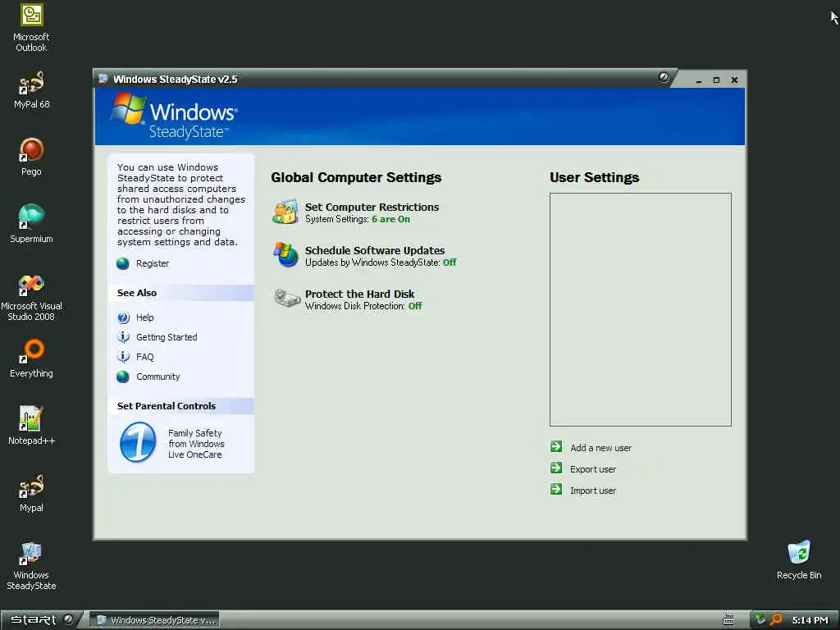Click the green arrow beside Export user
The width and height of the screenshot is (840, 630).
tap(557, 468)
